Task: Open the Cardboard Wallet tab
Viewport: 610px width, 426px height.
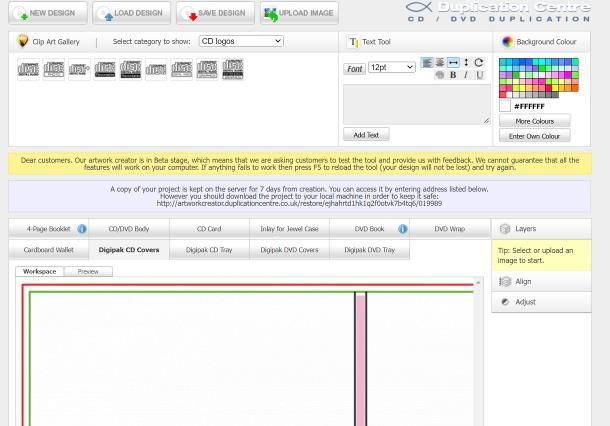Action: 48,250
